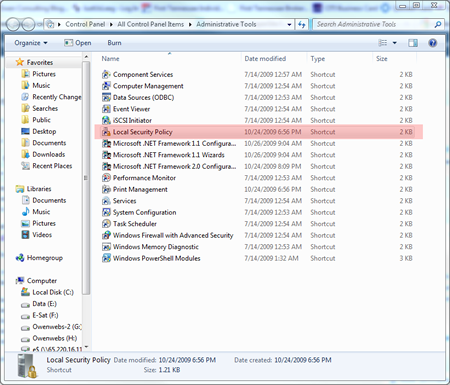Click the Back navigation arrow

(13, 24)
